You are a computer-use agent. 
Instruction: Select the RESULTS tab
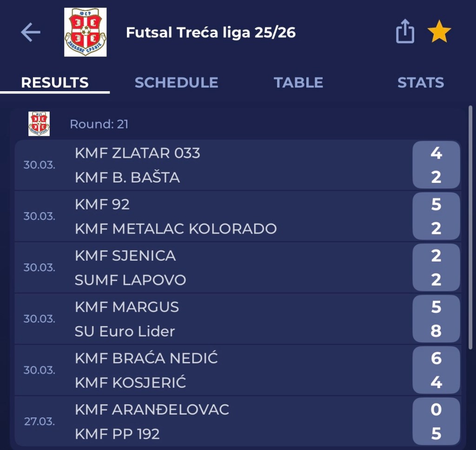tap(55, 83)
